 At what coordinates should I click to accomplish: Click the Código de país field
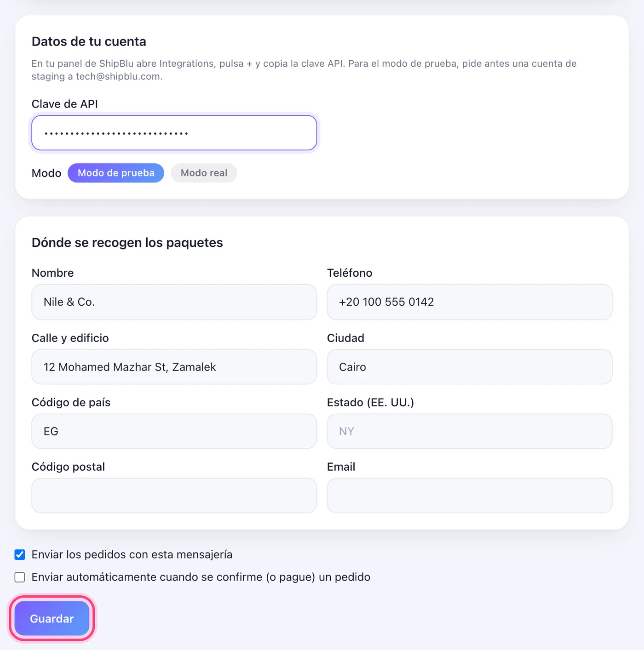click(174, 431)
